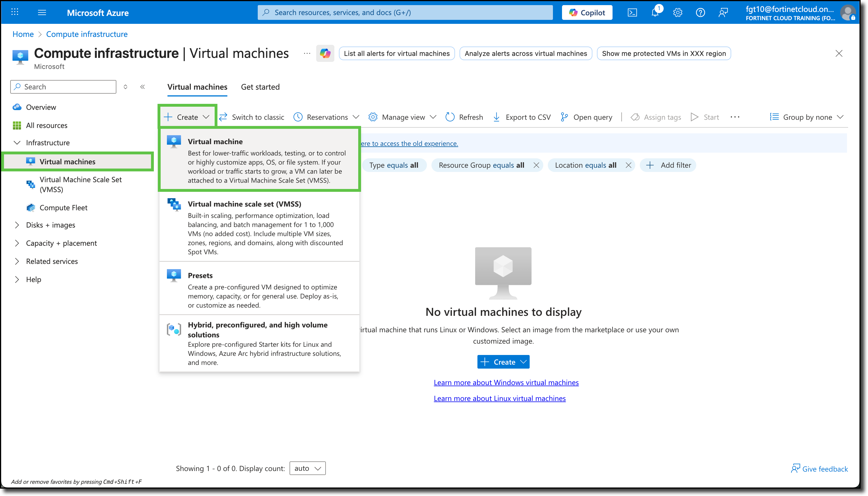Expand the Disks + images section
The image size is (868, 496).
[50, 225]
